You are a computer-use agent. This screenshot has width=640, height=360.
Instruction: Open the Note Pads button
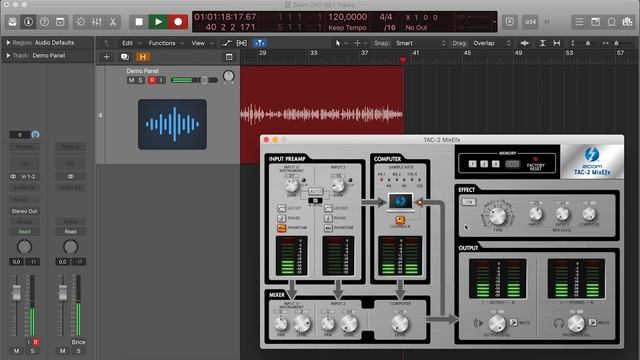tap(596, 22)
